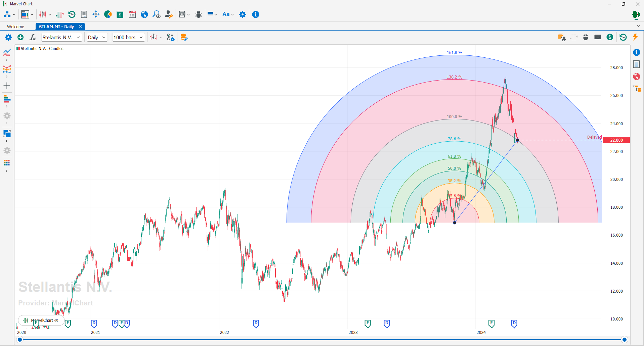This screenshot has width=644, height=346.
Task: Click the right handle of the time range slider
Action: (x=624, y=340)
